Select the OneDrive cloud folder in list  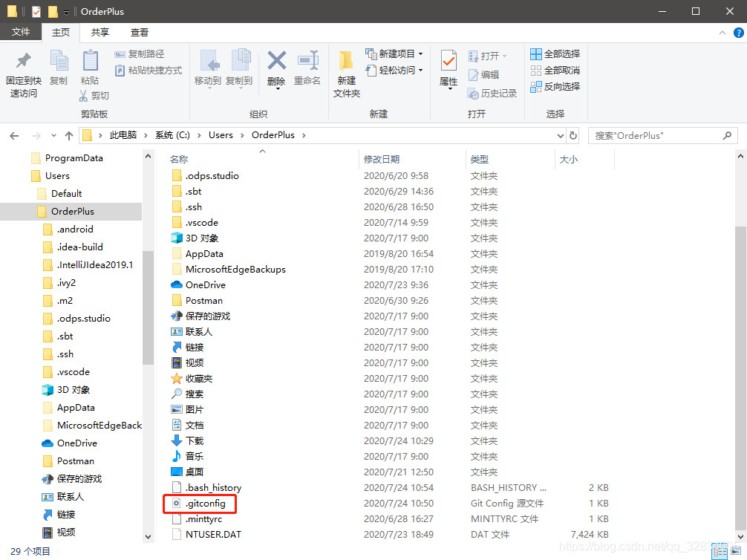198,285
